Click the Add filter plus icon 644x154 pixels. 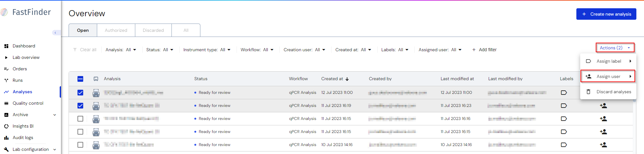pyautogui.click(x=474, y=50)
